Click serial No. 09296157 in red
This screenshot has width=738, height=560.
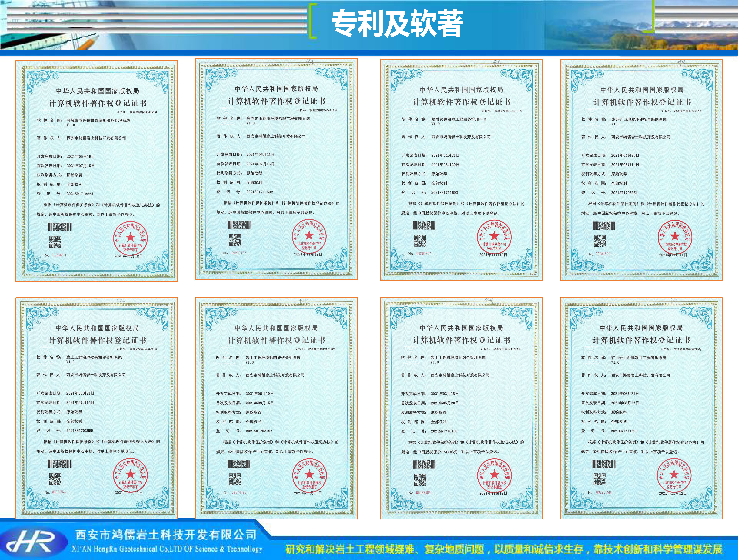click(x=239, y=253)
